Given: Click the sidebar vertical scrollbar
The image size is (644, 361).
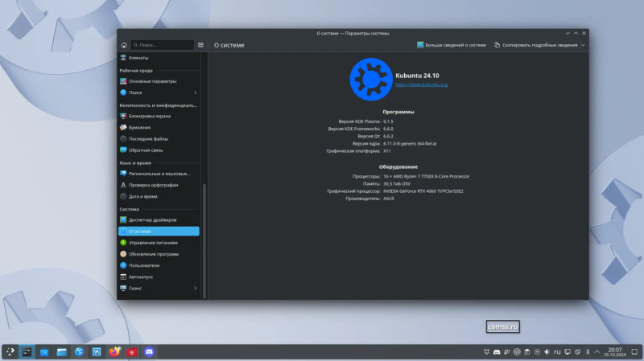Looking at the screenshot, I should tap(204, 241).
